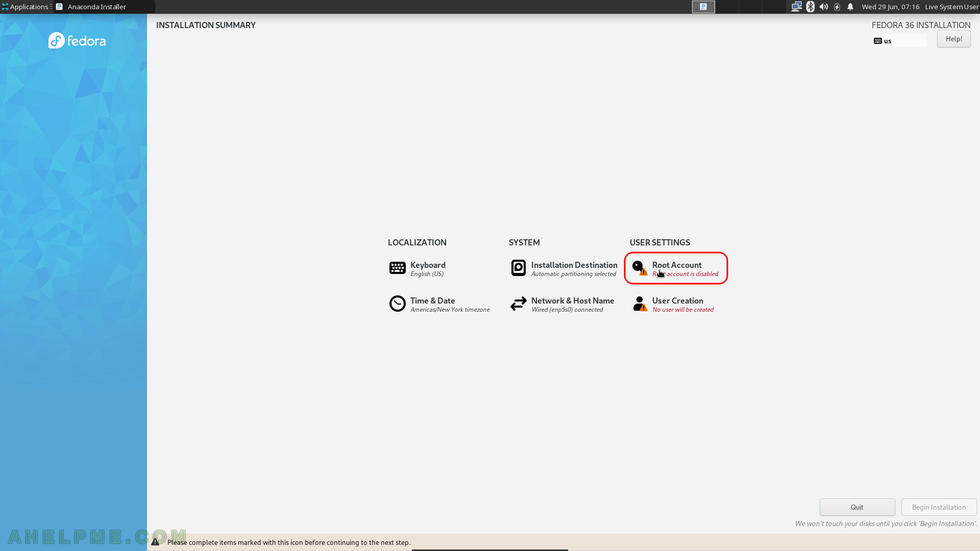Click the Installation Destination disk icon

coord(518,268)
